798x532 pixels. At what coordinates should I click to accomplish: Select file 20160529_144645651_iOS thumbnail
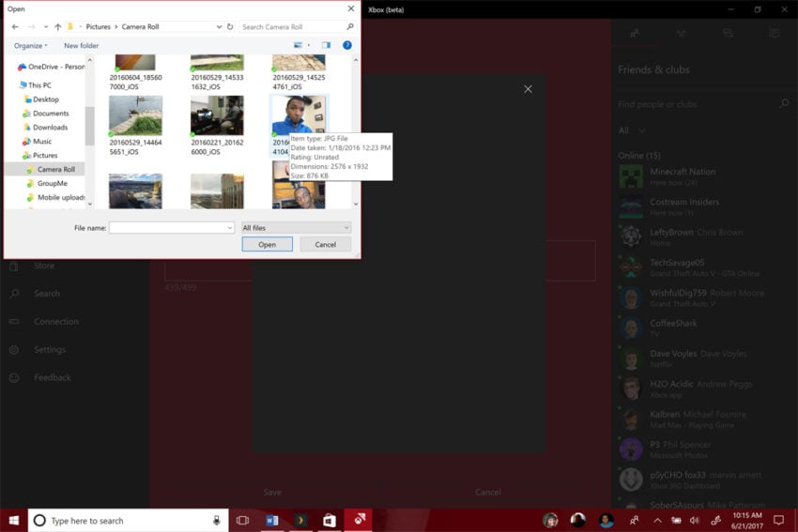click(x=135, y=116)
